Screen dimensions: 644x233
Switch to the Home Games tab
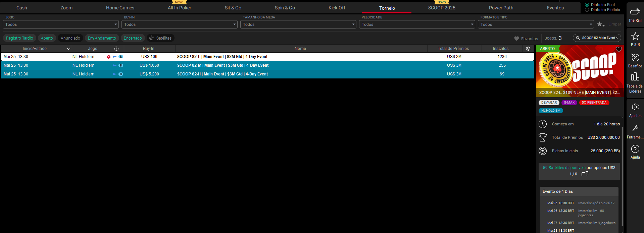coord(120,8)
